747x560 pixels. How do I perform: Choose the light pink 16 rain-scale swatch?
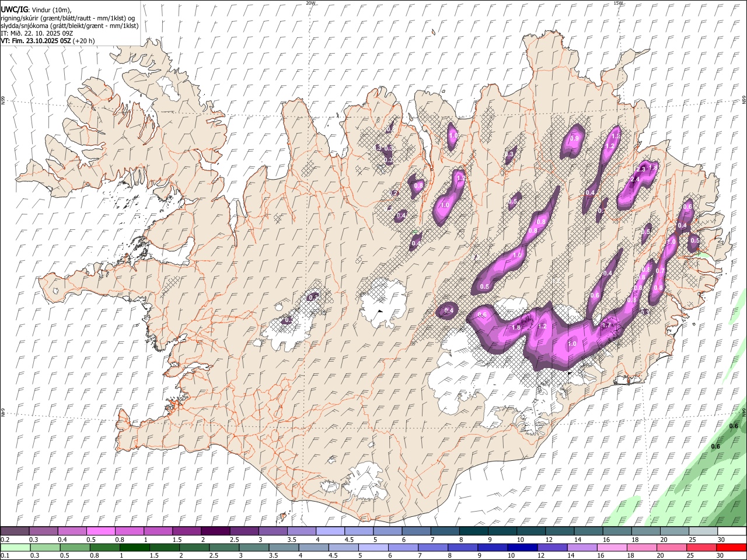coord(611,548)
